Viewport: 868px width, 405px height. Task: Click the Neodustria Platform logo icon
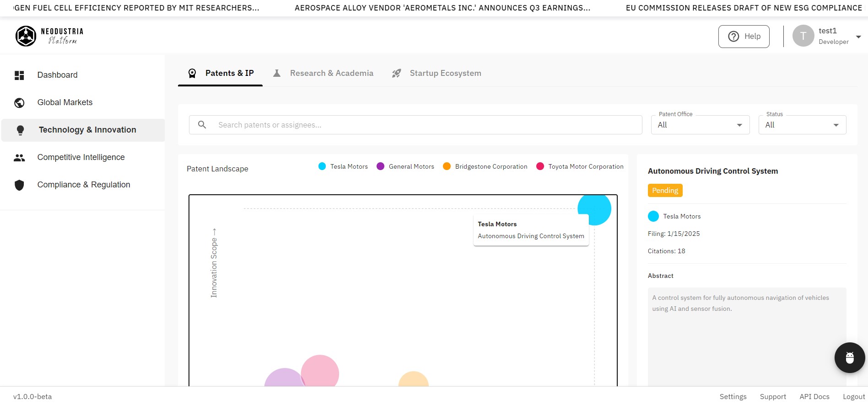(x=26, y=36)
